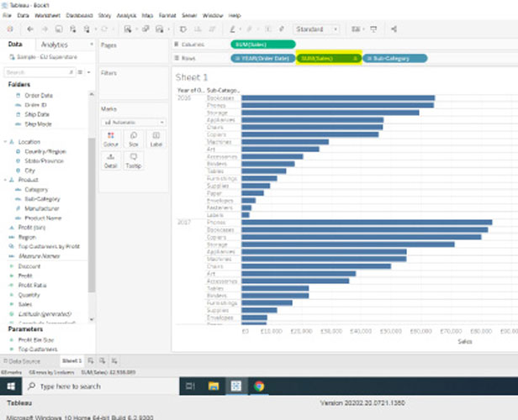The width and height of the screenshot is (518, 420).
Task: Click the New Data Source toolbar icon
Action: point(73,29)
